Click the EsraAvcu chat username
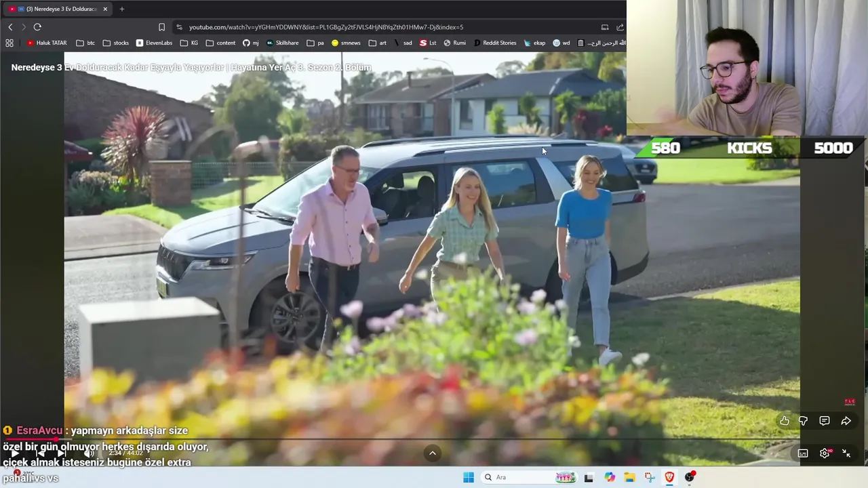The image size is (868, 488). 39,430
